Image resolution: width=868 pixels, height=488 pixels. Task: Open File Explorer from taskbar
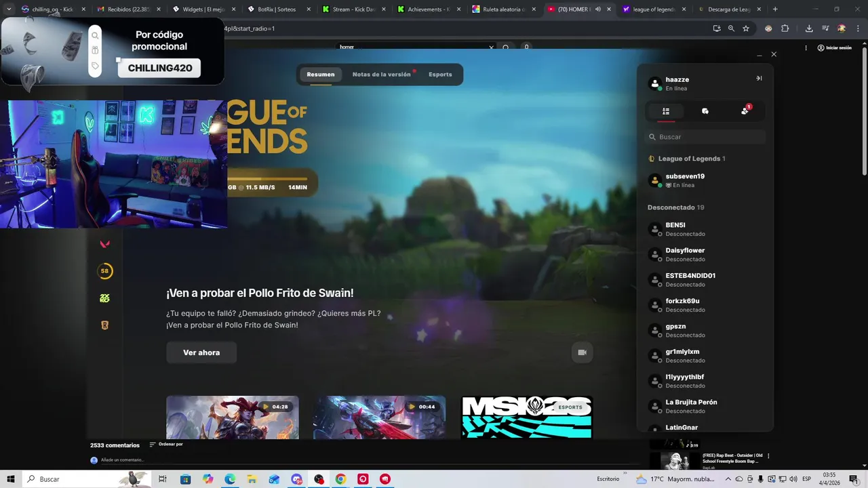pos(252,479)
